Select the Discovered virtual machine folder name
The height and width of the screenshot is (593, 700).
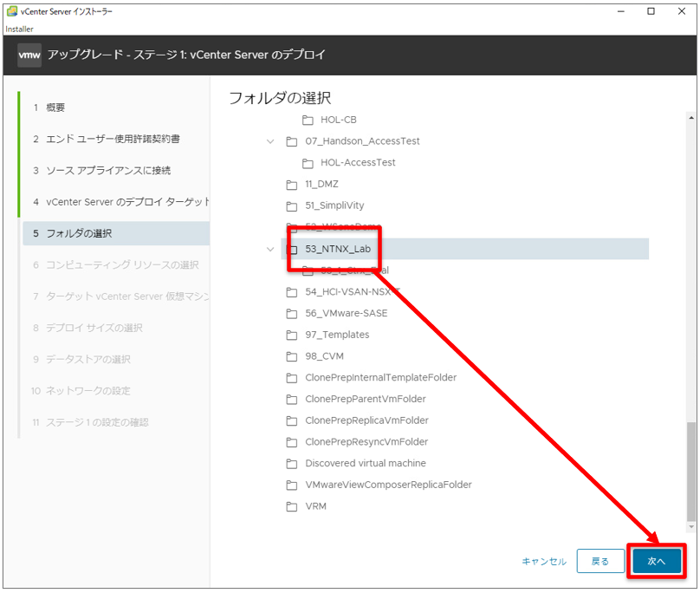pyautogui.click(x=366, y=464)
